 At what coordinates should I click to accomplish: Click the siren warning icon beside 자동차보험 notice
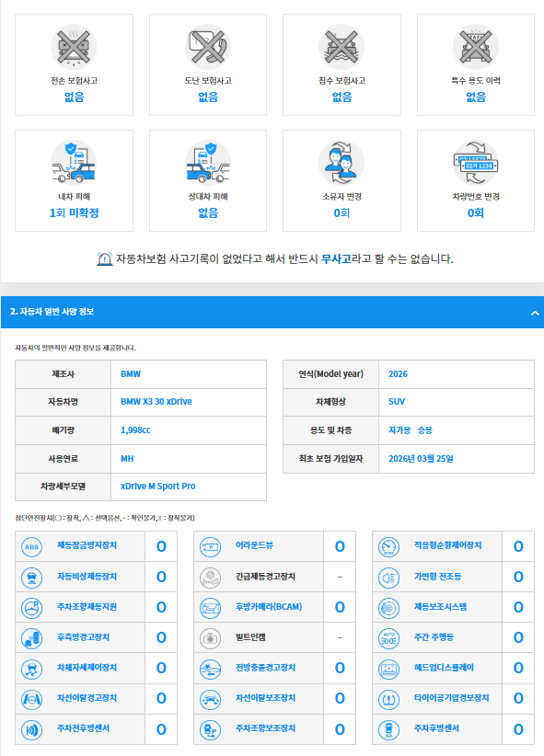(x=104, y=259)
